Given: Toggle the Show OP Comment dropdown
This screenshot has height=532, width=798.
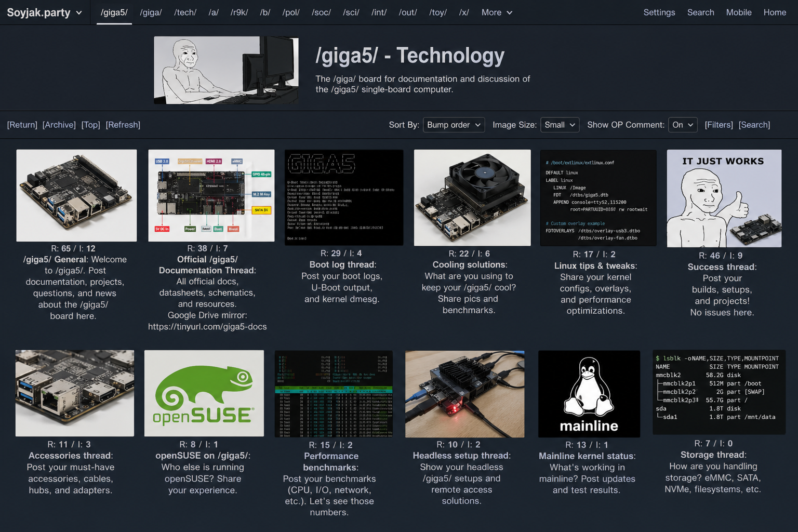Looking at the screenshot, I should [683, 125].
